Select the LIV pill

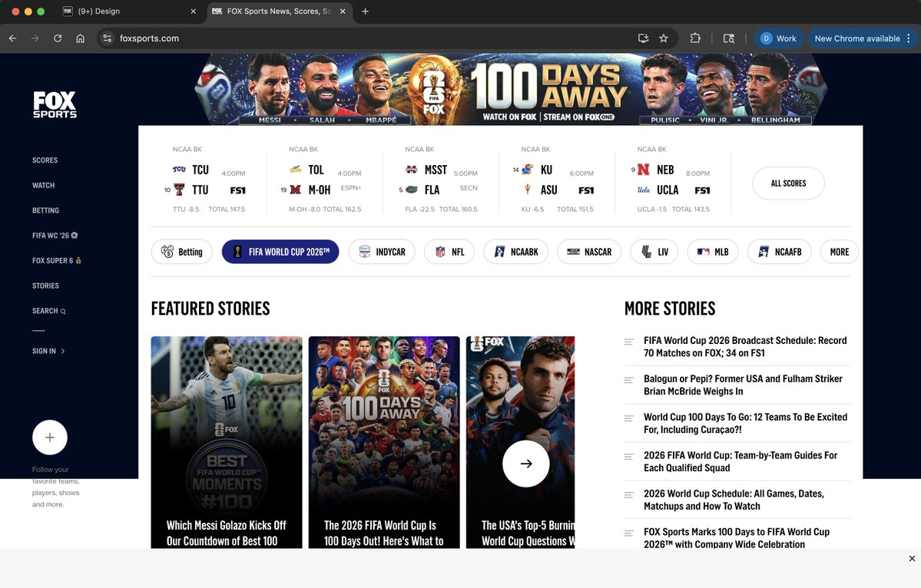(x=654, y=252)
